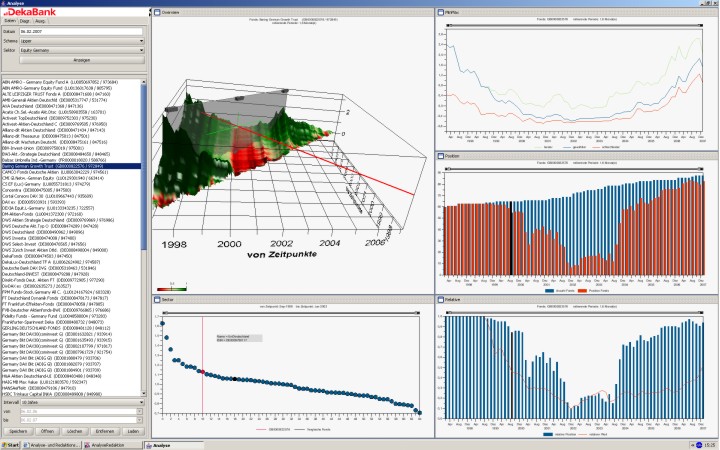Image resolution: width=720 pixels, height=450 pixels.
Task: Switch to the Diagr. tab
Action: pos(25,21)
